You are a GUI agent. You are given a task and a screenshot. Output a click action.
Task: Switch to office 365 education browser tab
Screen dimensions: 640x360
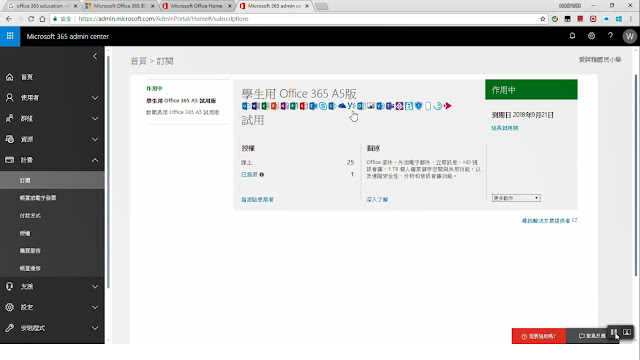click(x=41, y=6)
